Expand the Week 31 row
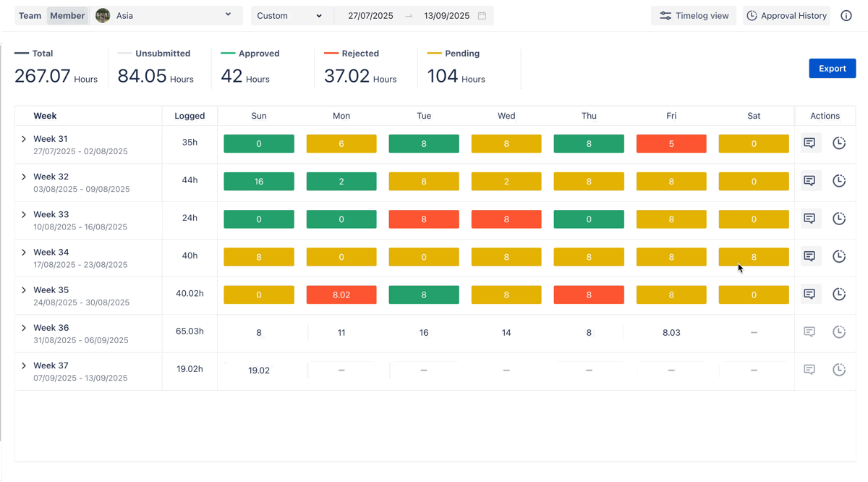Screen dimensions: 868x482 coord(24,139)
